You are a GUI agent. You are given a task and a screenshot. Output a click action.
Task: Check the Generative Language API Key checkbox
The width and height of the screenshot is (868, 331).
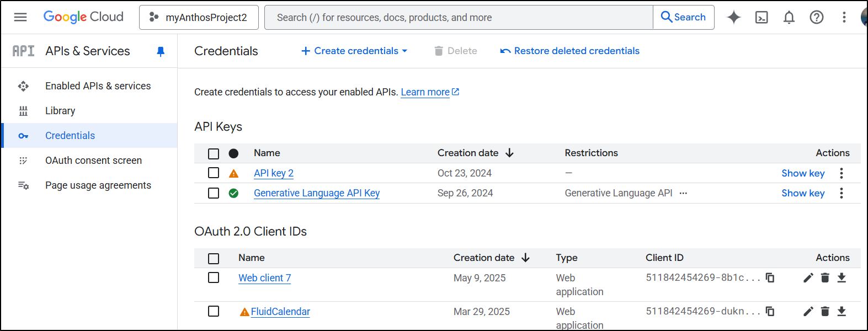pyautogui.click(x=214, y=193)
